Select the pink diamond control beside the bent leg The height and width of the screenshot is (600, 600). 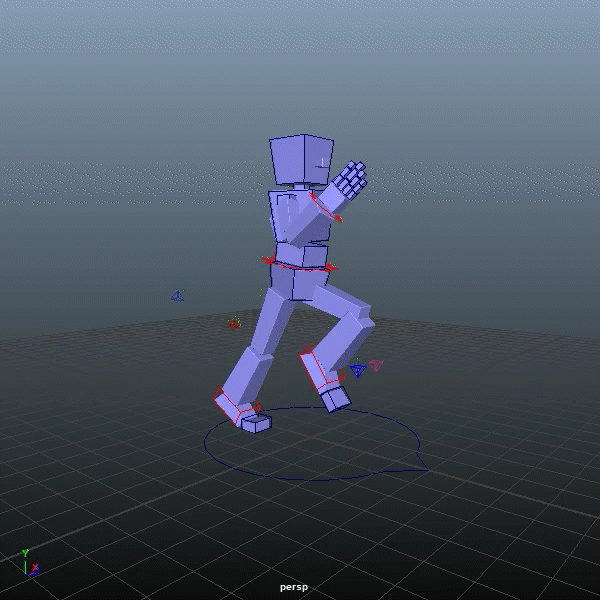(x=376, y=365)
